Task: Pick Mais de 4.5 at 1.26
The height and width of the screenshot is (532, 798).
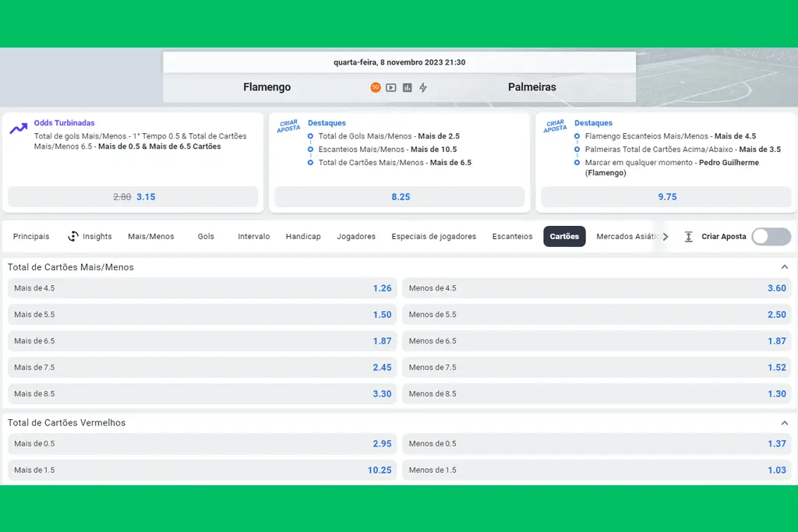Action: tap(202, 288)
